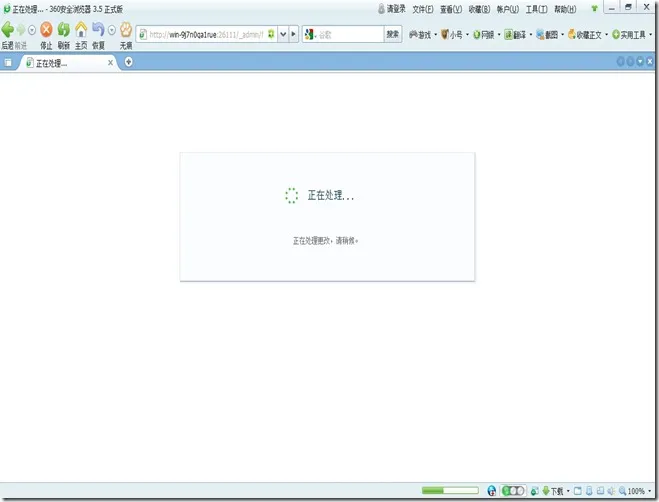
Task: Close the 正在处理... tab
Action: [x=110, y=63]
